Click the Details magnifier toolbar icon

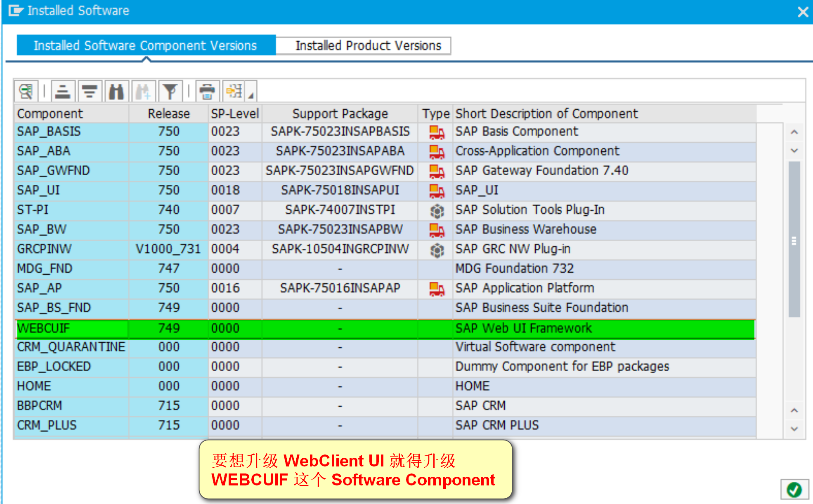click(26, 91)
